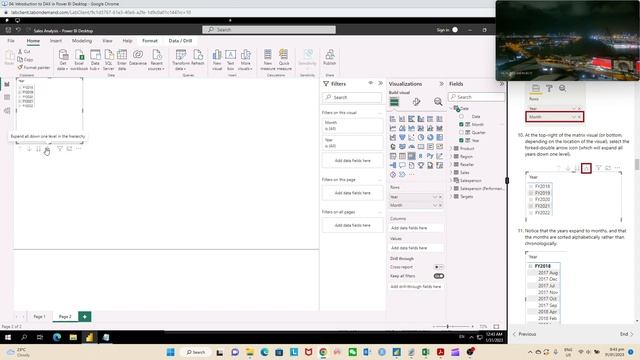Click the SQL Server icon
Viewport: 640px width, 360px height.
click(x=109, y=60)
